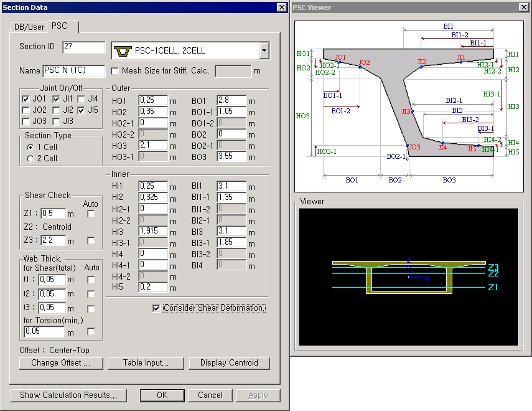The width and height of the screenshot is (532, 411).
Task: Enable Auto for t1 web thickness
Action: (x=91, y=280)
